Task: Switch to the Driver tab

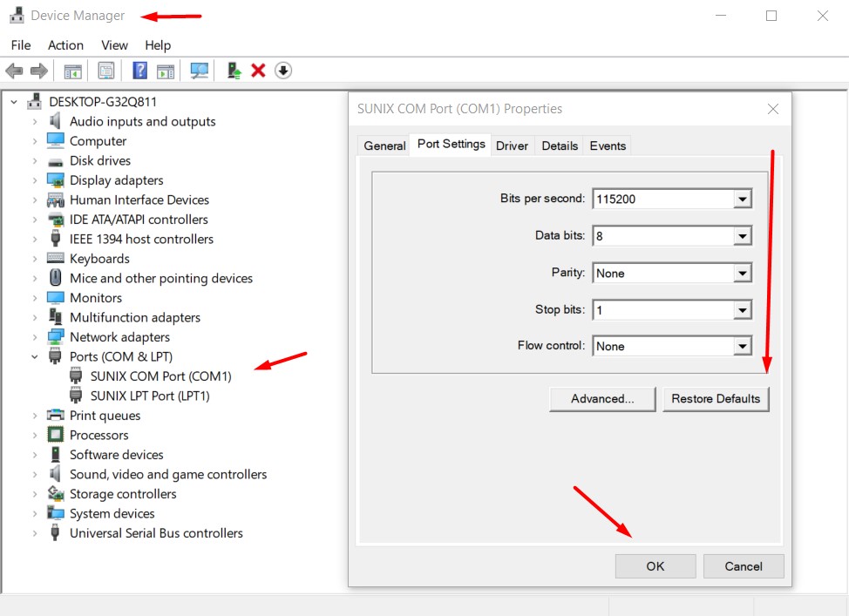Action: click(x=512, y=146)
